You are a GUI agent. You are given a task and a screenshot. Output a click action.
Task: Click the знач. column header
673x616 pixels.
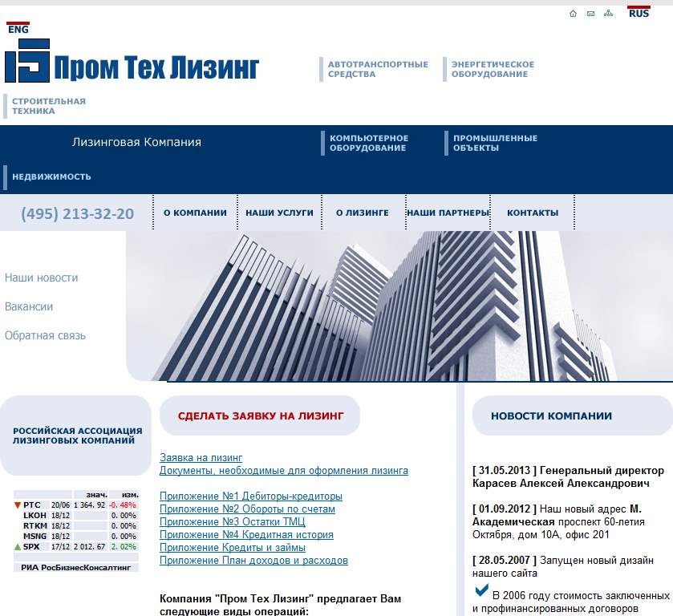tap(96, 495)
